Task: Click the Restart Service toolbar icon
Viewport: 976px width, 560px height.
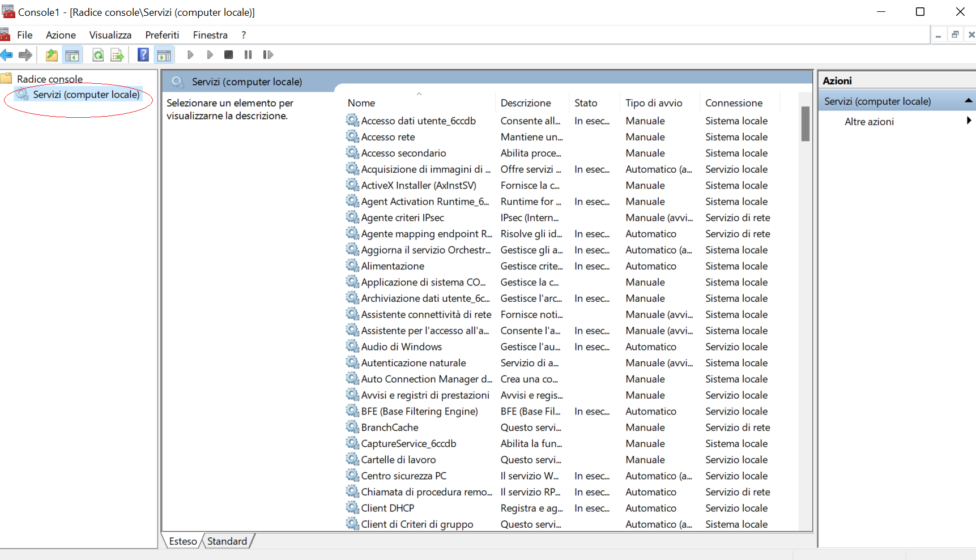Action: tap(268, 55)
